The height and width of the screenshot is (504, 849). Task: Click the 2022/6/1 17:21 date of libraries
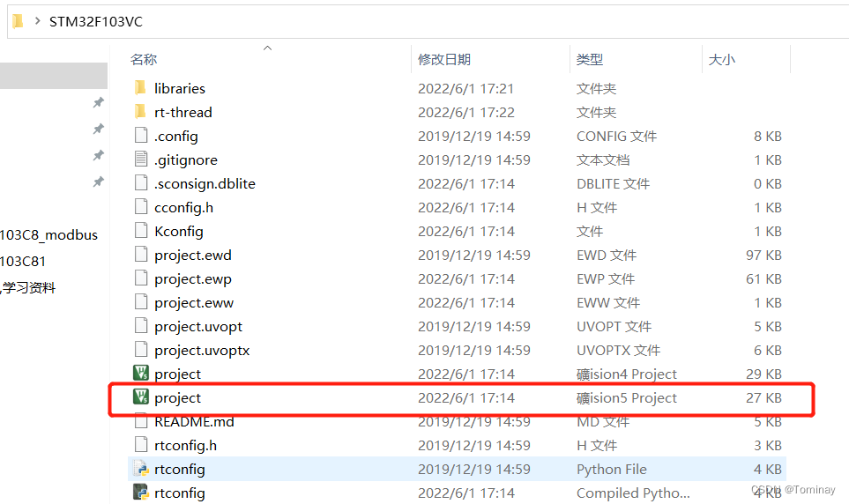pyautogui.click(x=465, y=88)
